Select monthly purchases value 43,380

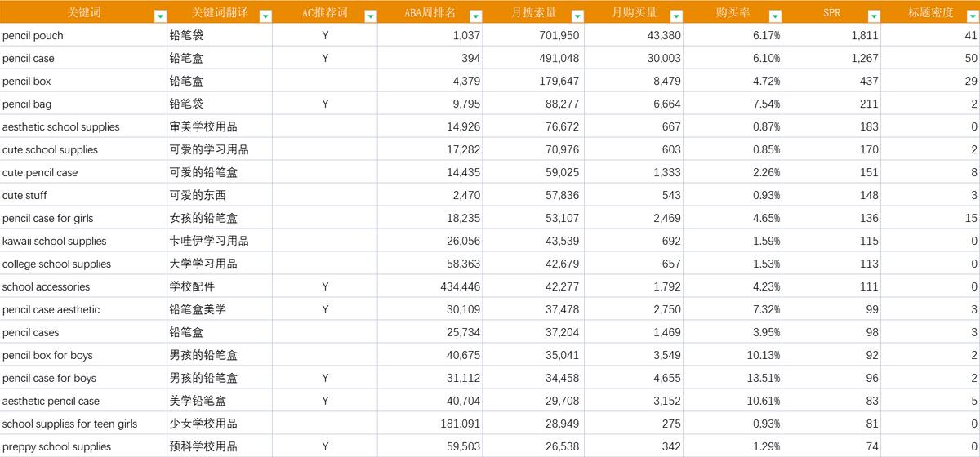pyautogui.click(x=635, y=35)
